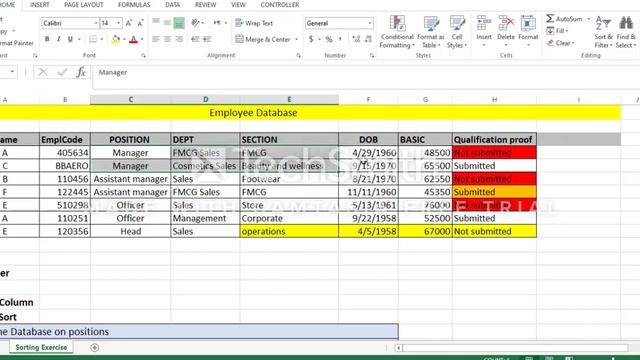Open Alignment dialog launcher icon
This screenshot has height=360, width=640.
298,56
